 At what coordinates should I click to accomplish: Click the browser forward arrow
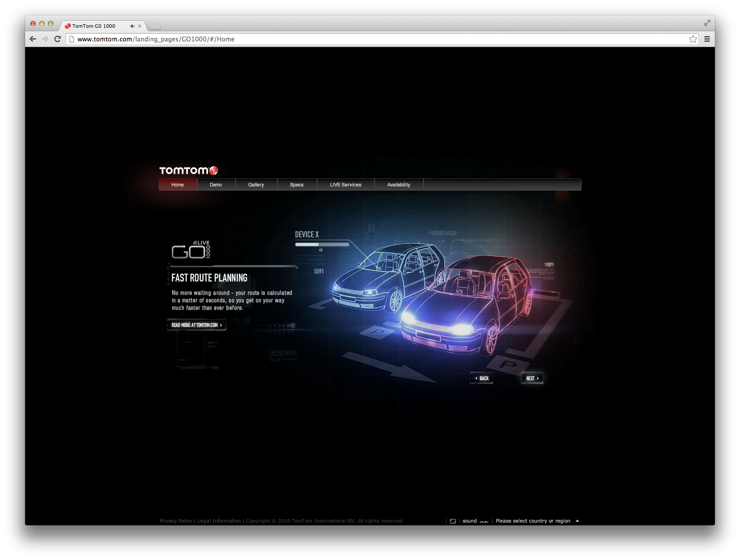click(x=45, y=39)
